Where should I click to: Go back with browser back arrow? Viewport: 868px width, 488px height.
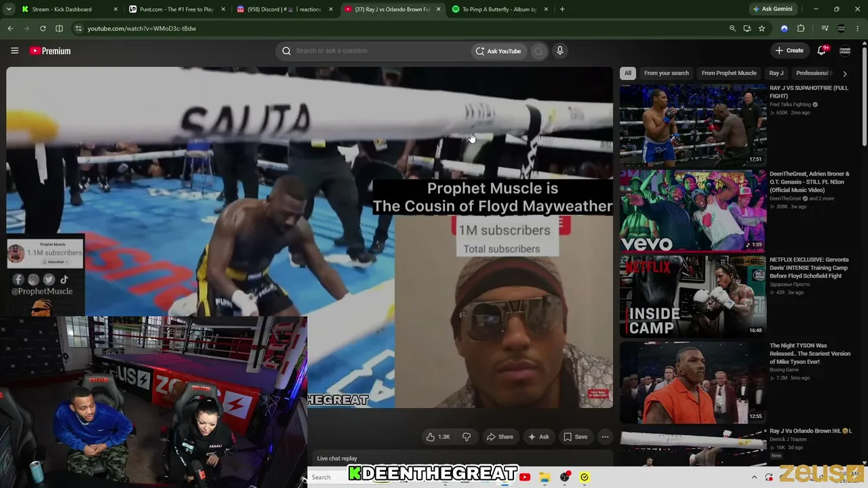pyautogui.click(x=10, y=28)
